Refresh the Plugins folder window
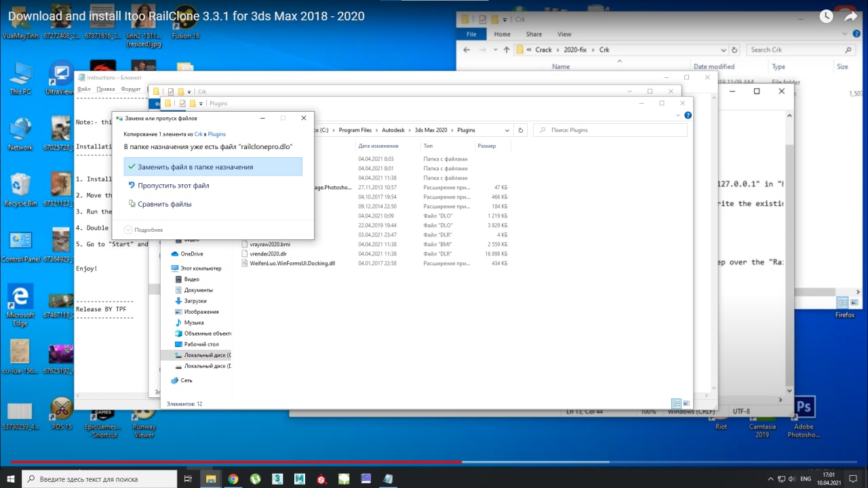This screenshot has height=488, width=868. point(520,129)
